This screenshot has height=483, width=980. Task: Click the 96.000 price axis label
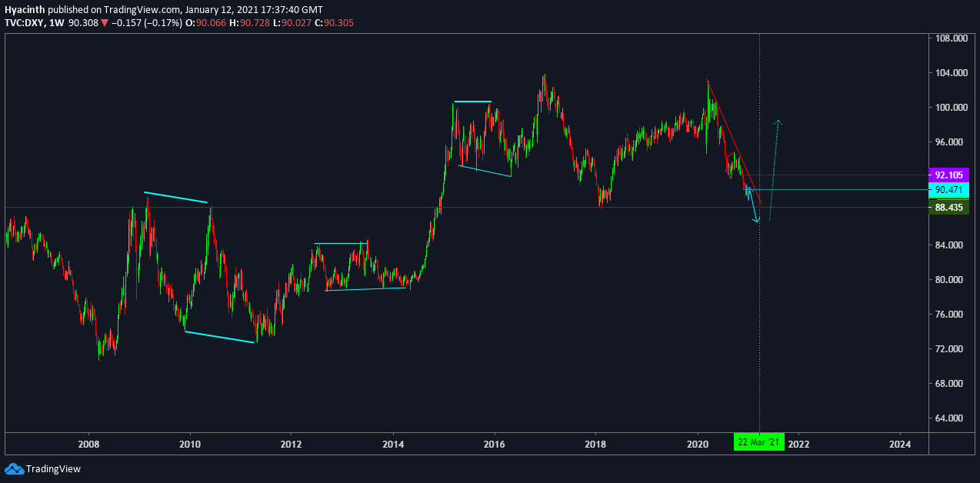pyautogui.click(x=949, y=142)
